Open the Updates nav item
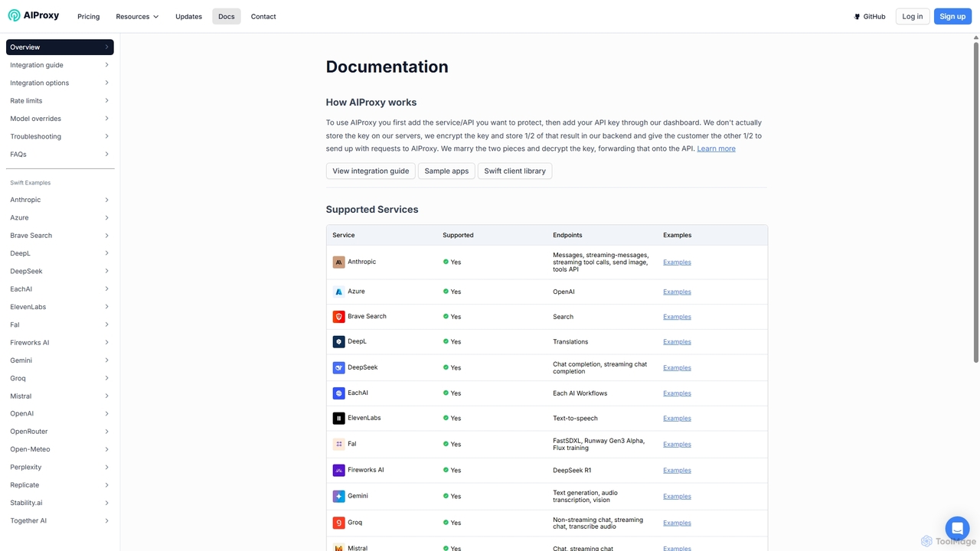The width and height of the screenshot is (980, 551). (188, 16)
